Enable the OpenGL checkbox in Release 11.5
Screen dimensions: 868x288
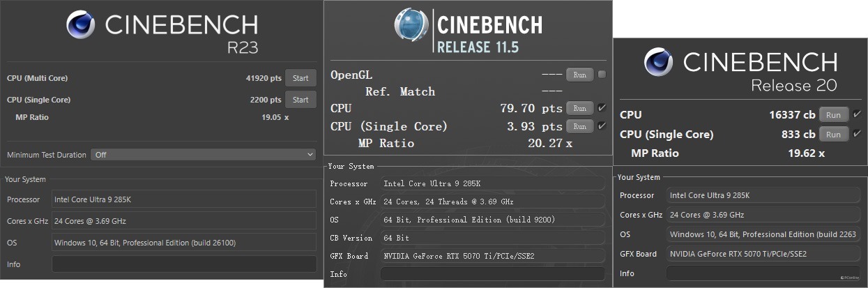602,75
